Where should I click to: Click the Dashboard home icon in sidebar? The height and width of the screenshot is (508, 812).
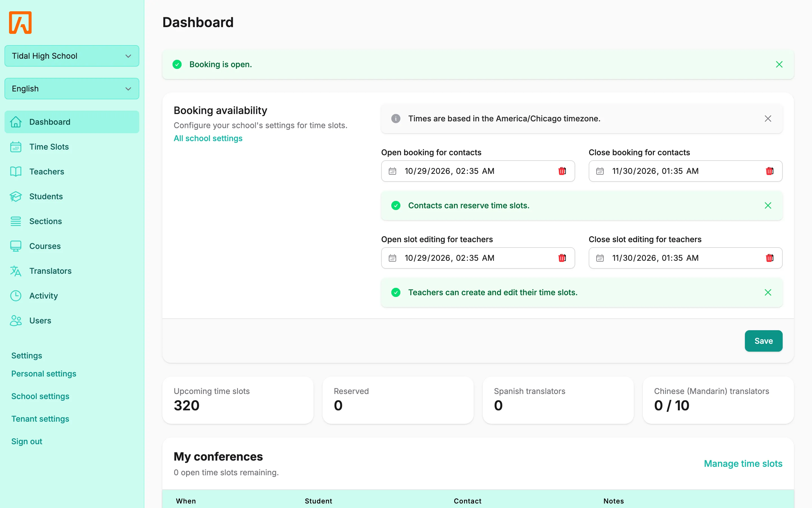coord(16,122)
